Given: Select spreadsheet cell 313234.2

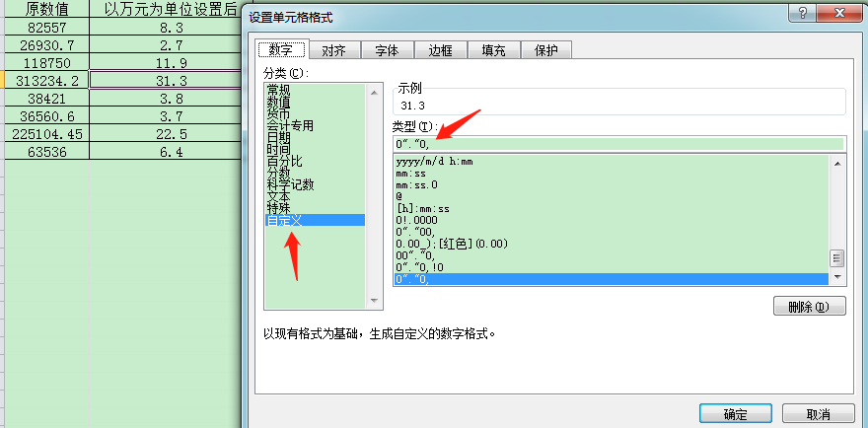Looking at the screenshot, I should tap(46, 81).
